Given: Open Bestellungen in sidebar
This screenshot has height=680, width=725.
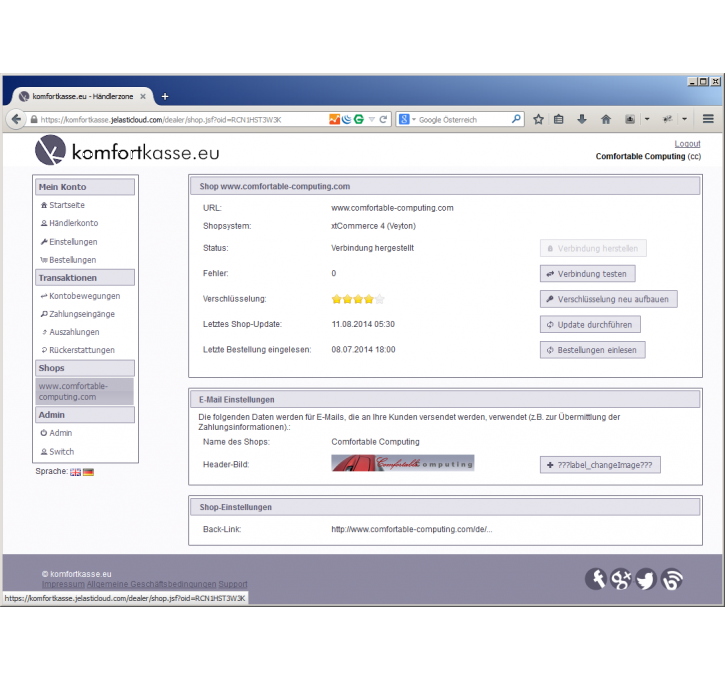Looking at the screenshot, I should (68, 260).
